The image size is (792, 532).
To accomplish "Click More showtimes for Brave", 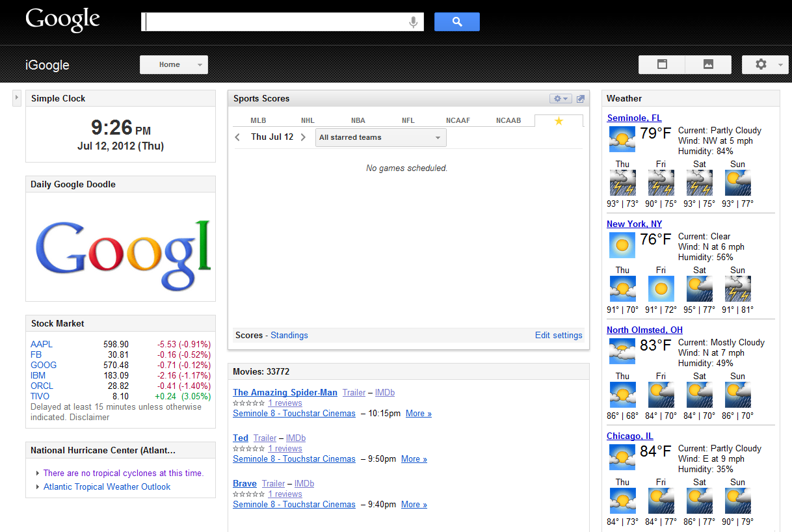I will pos(414,504).
